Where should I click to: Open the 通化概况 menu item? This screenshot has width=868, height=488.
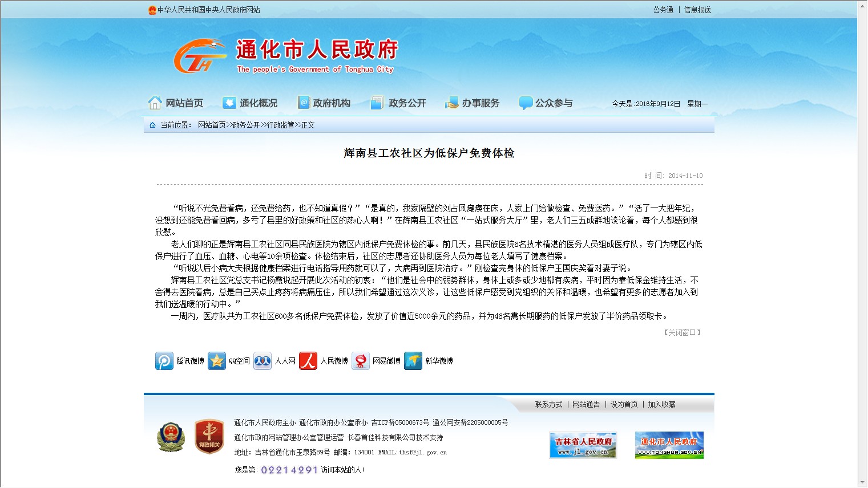[x=250, y=103]
